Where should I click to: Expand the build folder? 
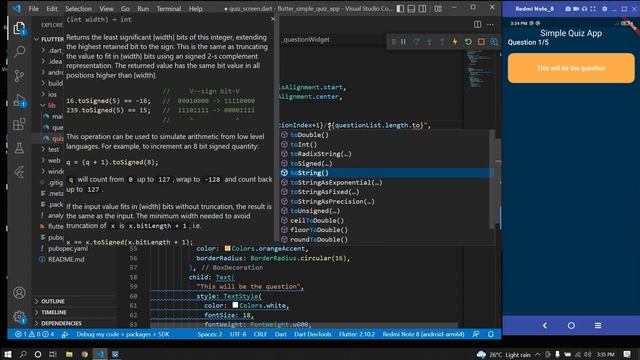pos(51,83)
